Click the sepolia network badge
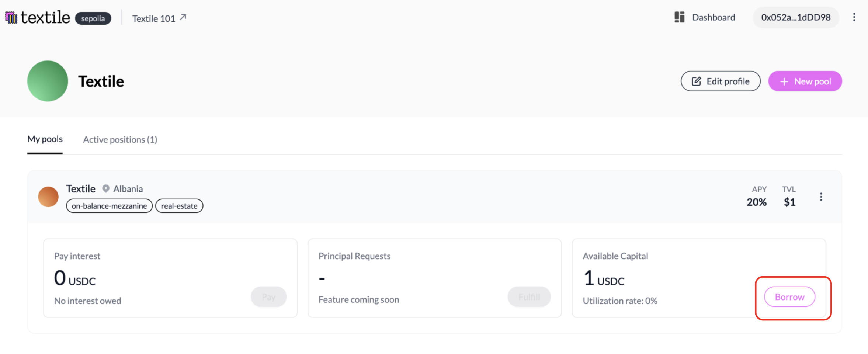Image resolution: width=868 pixels, height=354 pixels. [x=93, y=18]
